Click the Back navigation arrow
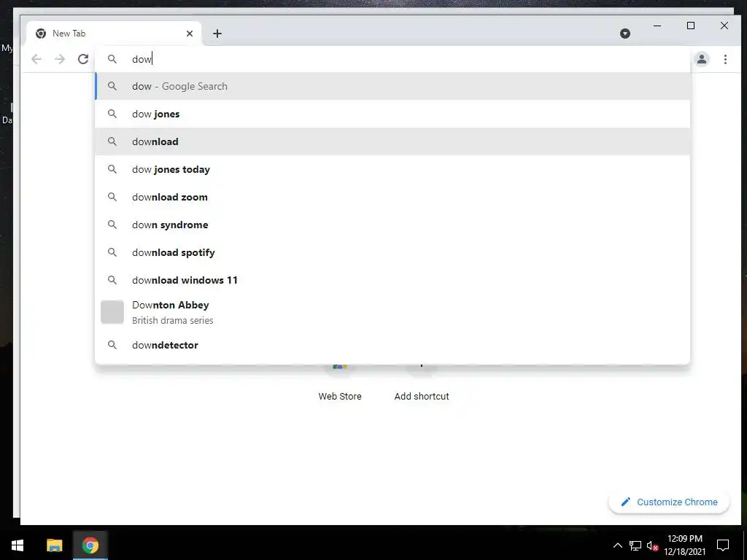Screen dimensions: 747x560 coord(36,59)
